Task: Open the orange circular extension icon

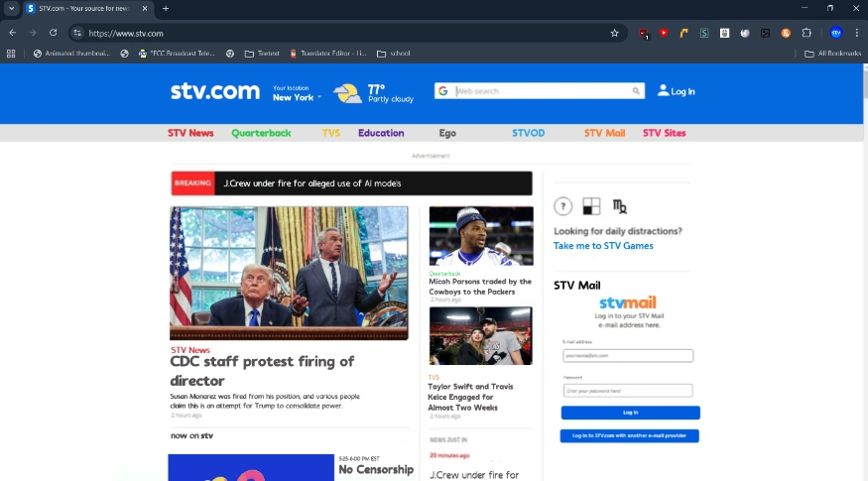Action: [786, 33]
